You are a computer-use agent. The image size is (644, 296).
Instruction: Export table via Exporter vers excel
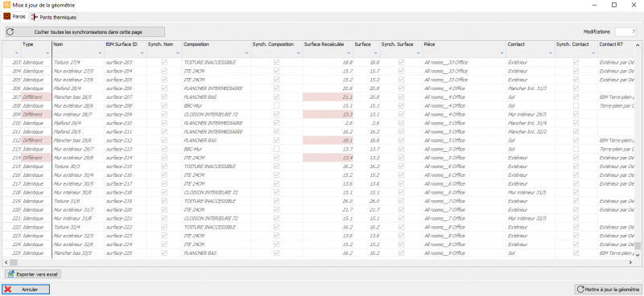point(33,273)
